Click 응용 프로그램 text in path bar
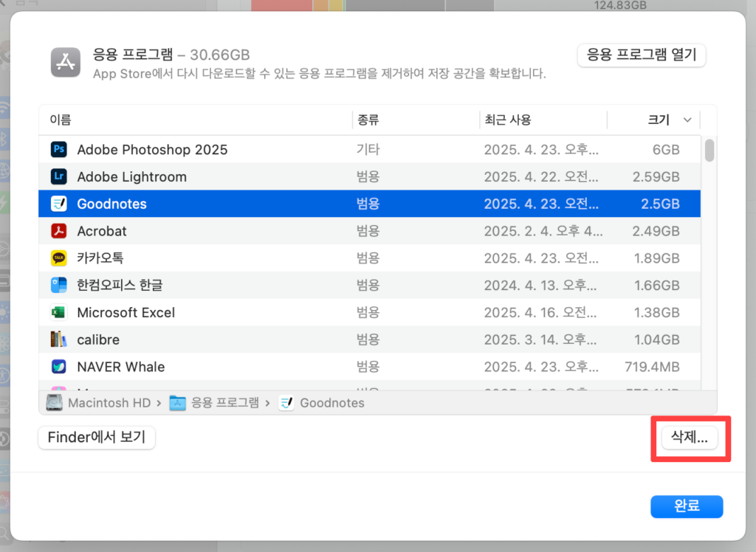This screenshot has width=756, height=552. (x=225, y=402)
